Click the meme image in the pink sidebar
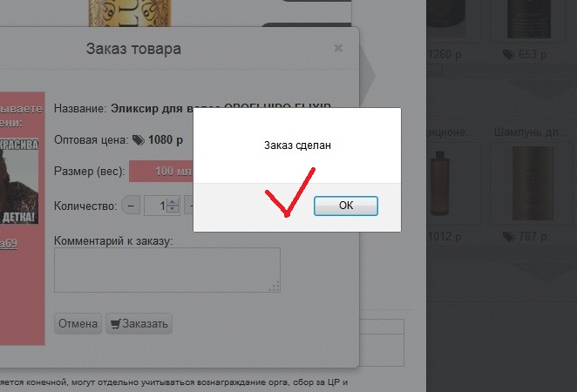Screen dimensions: 577x392 pyautogui.click(x=18, y=181)
